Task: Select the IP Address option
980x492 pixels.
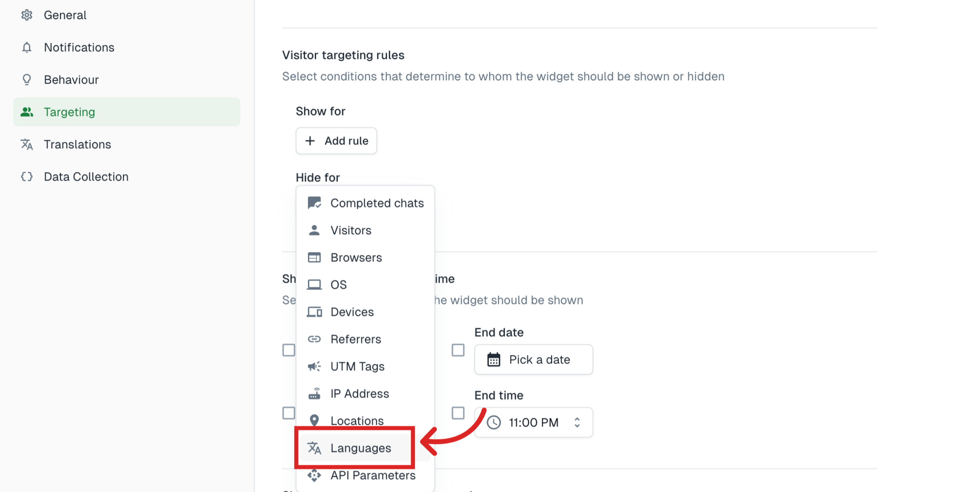Action: click(x=359, y=393)
